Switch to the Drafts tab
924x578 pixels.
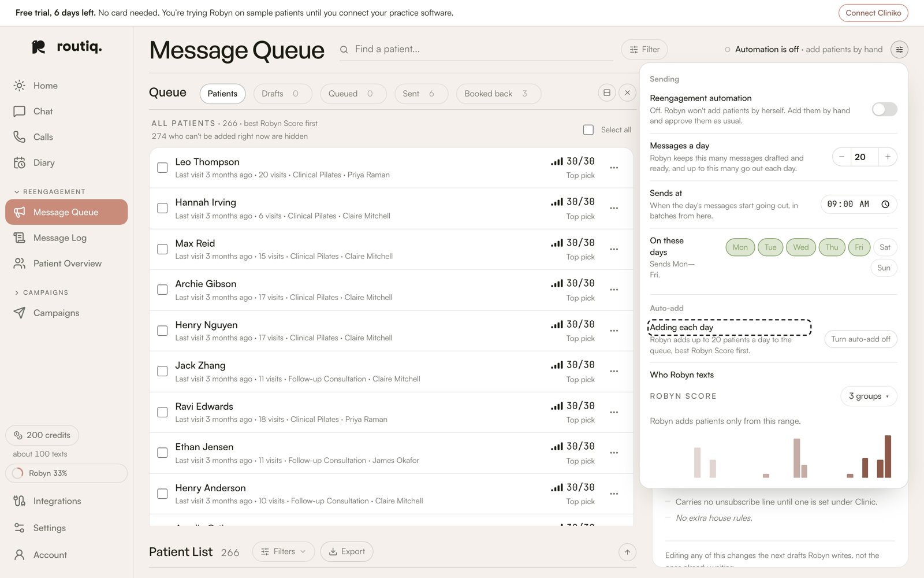(x=282, y=94)
